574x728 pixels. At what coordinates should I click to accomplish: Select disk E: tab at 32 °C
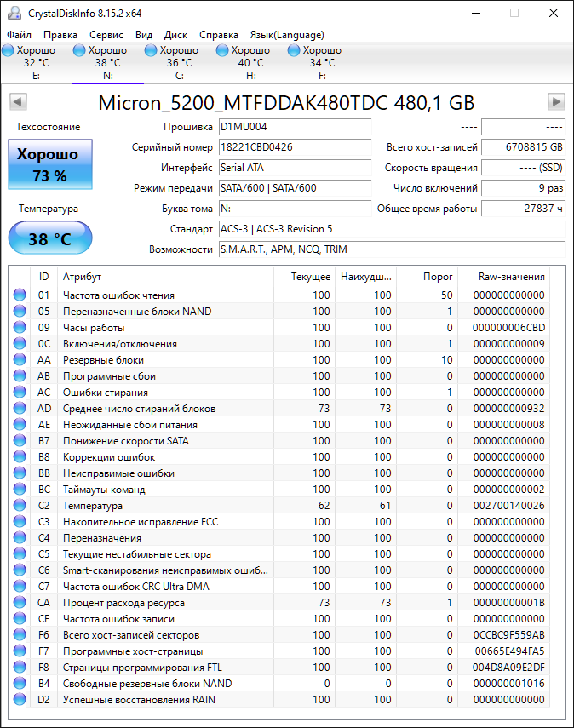pos(37,63)
